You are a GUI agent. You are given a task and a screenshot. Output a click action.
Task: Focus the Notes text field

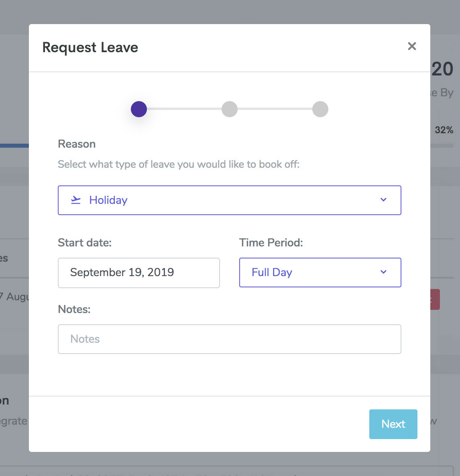pyautogui.click(x=230, y=339)
